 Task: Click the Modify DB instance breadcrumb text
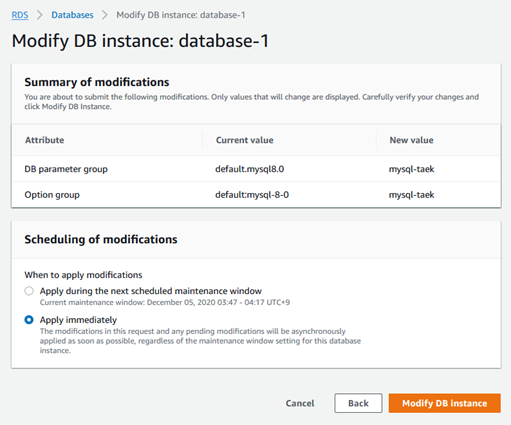(x=181, y=15)
